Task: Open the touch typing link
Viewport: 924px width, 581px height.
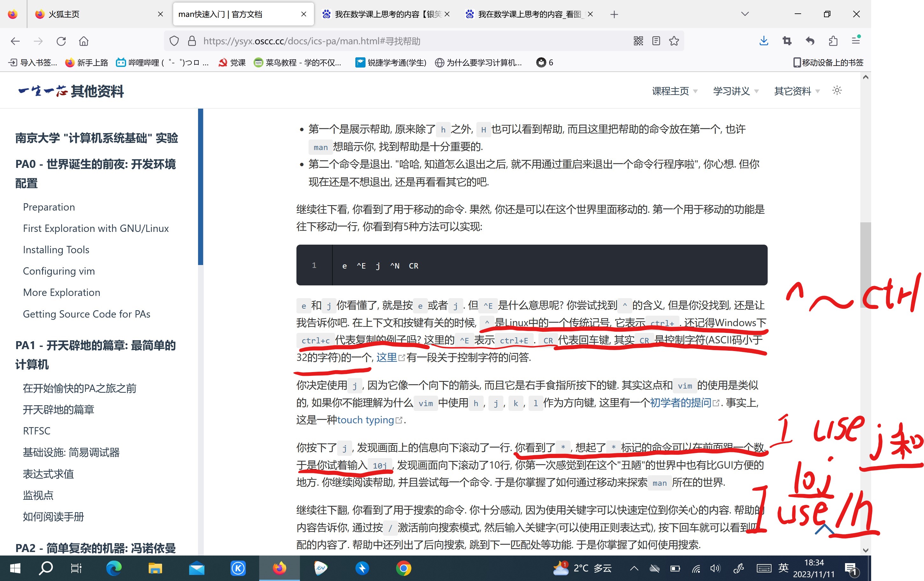Action: click(366, 420)
